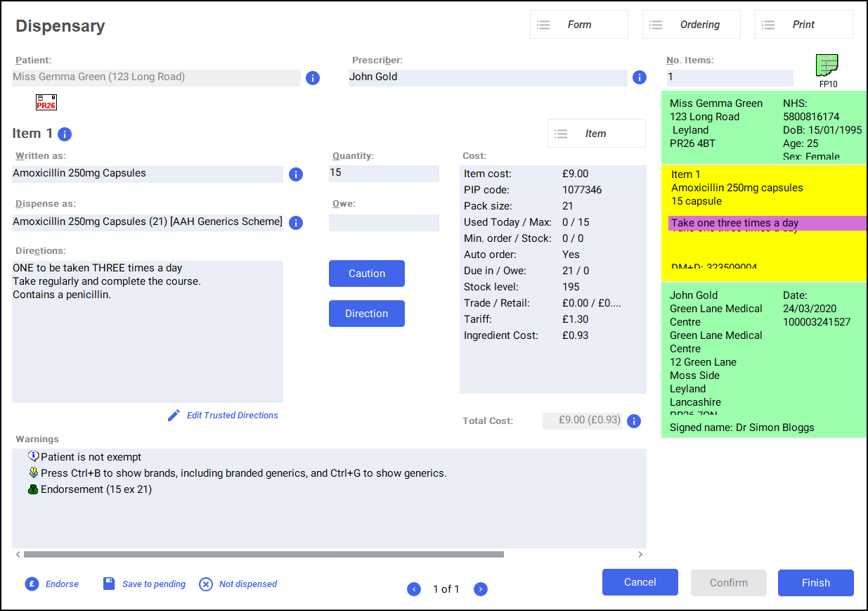Click the info icon beside Total Cost
The height and width of the screenshot is (611, 868).
tap(633, 421)
